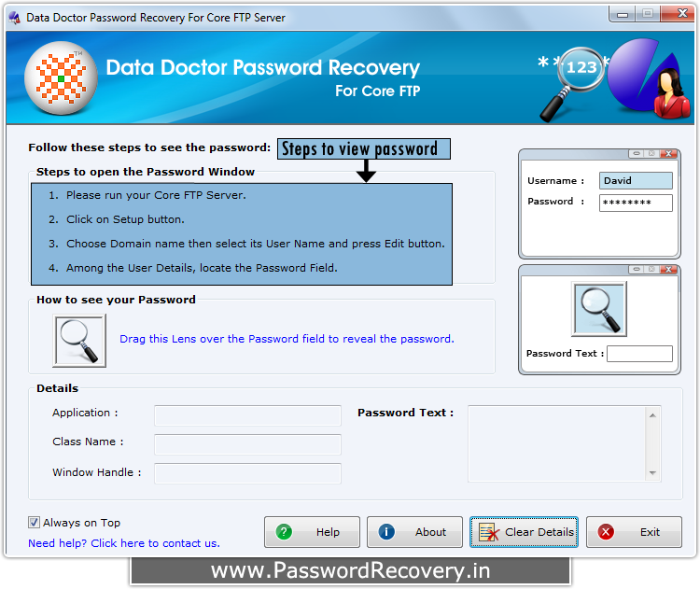Click the 'Choose Domain name' step text

point(256,244)
